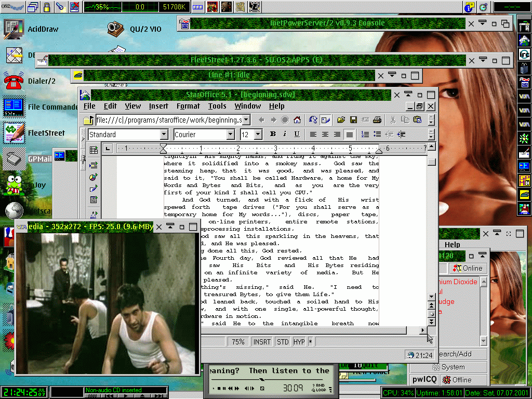Toggle bulleted list in StarOffice

pyautogui.click(x=377, y=135)
